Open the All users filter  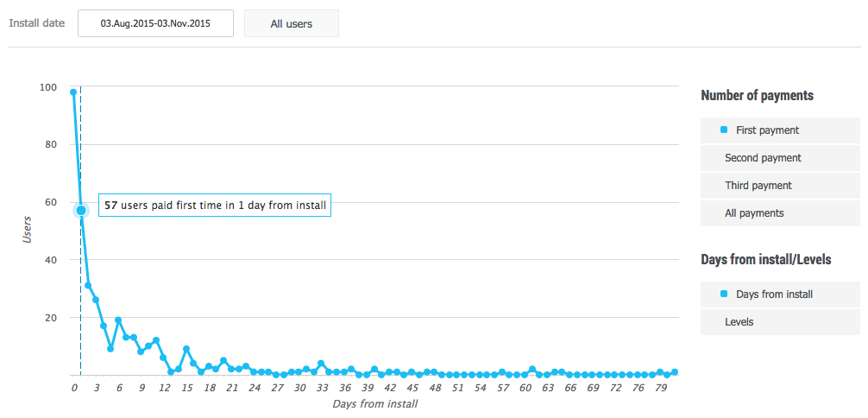pyautogui.click(x=291, y=23)
